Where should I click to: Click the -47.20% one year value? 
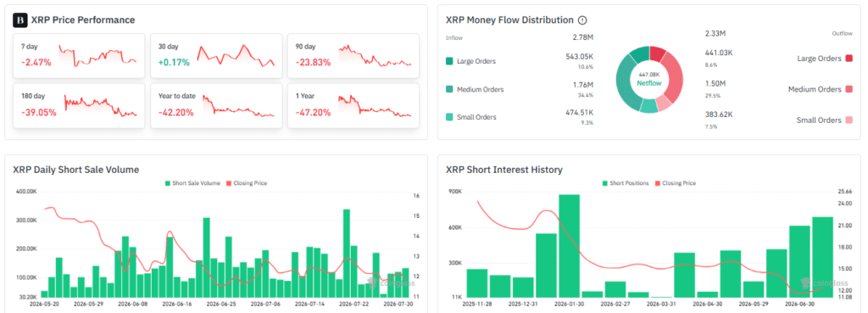[314, 113]
